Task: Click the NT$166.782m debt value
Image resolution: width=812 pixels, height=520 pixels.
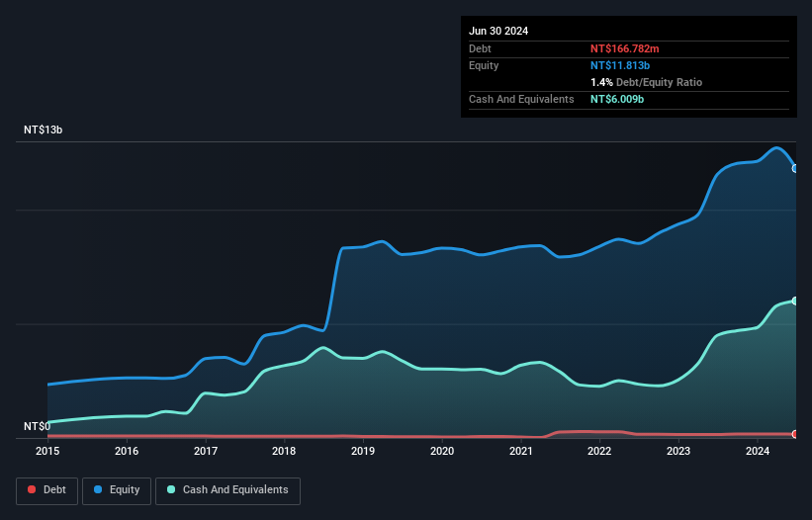Action: [x=624, y=48]
